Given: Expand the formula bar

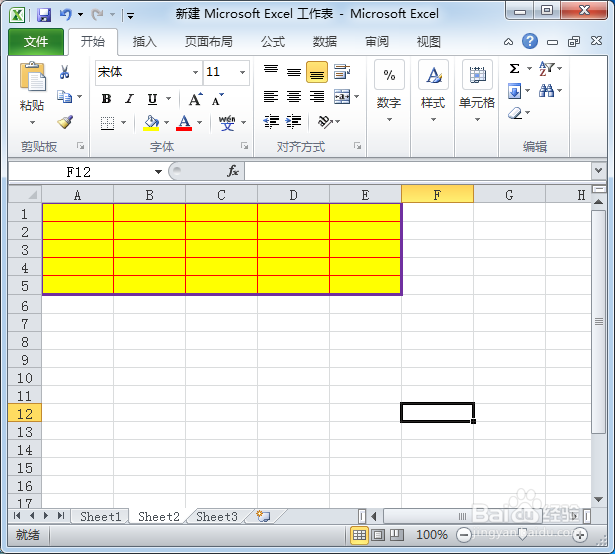Looking at the screenshot, I should [598, 171].
